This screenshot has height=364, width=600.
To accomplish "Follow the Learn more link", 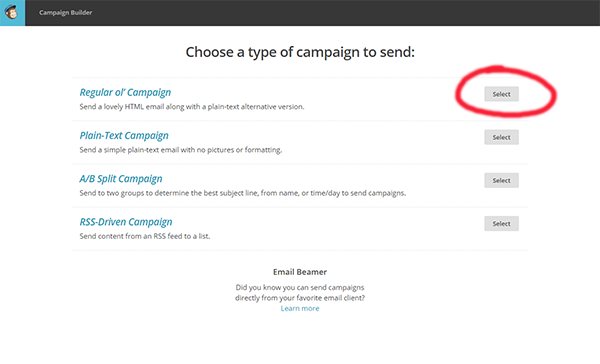I will tap(300, 309).
